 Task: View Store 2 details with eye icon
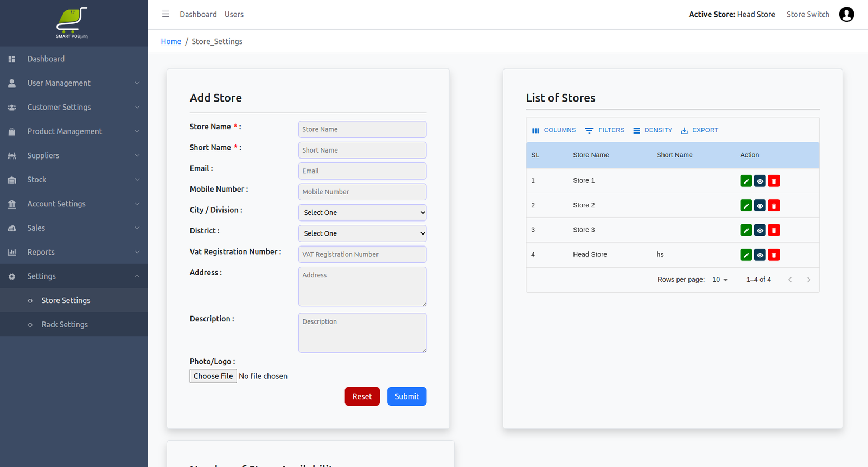coord(760,205)
